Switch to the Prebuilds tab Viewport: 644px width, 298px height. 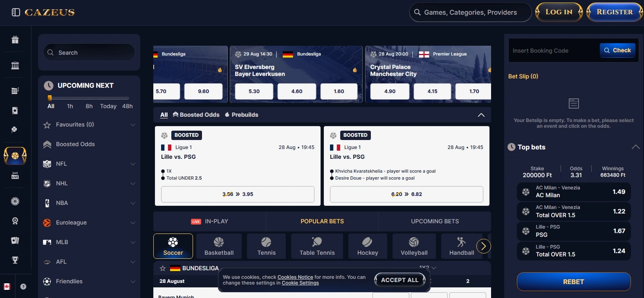242,115
